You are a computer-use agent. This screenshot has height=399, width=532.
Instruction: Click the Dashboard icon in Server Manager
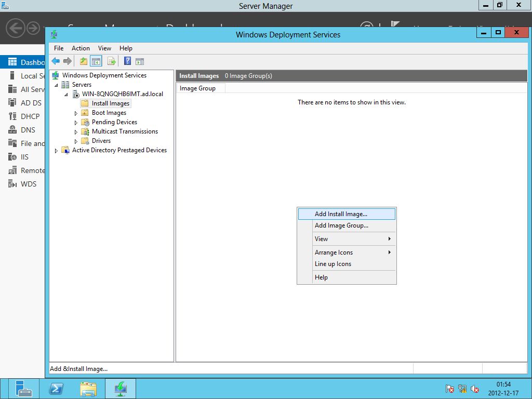(12, 62)
